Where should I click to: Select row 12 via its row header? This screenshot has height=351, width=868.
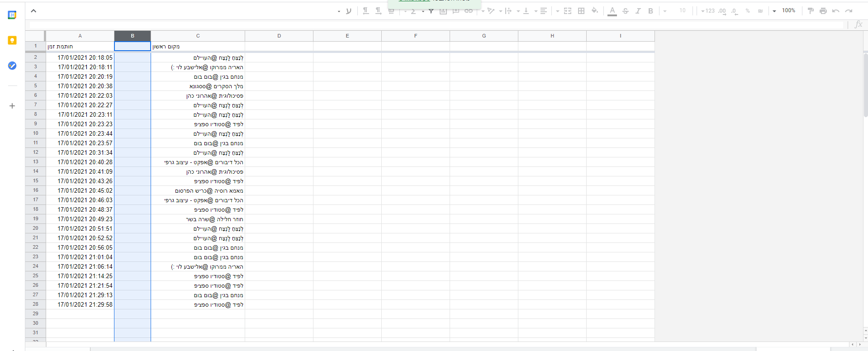click(35, 152)
